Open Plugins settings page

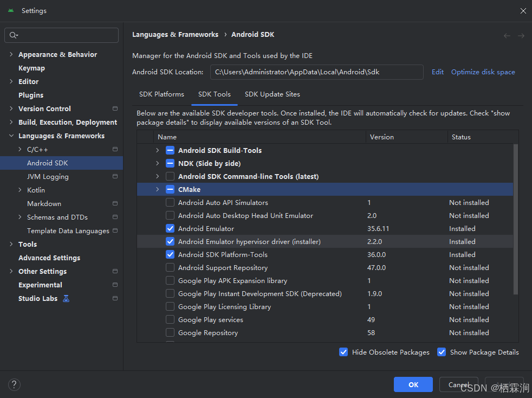click(x=31, y=95)
